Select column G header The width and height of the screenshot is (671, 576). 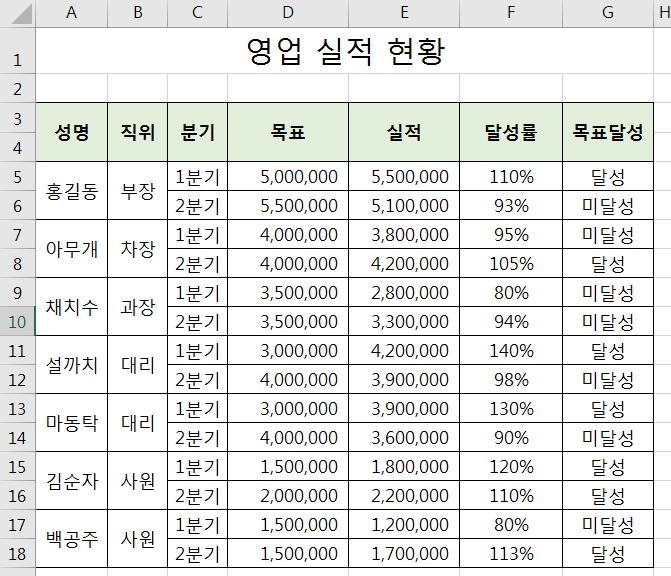608,13
